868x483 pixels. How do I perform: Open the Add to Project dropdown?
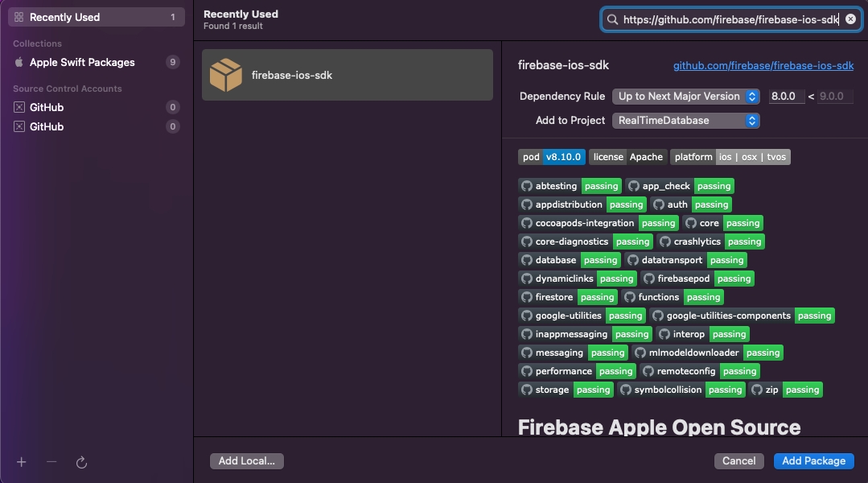point(685,121)
